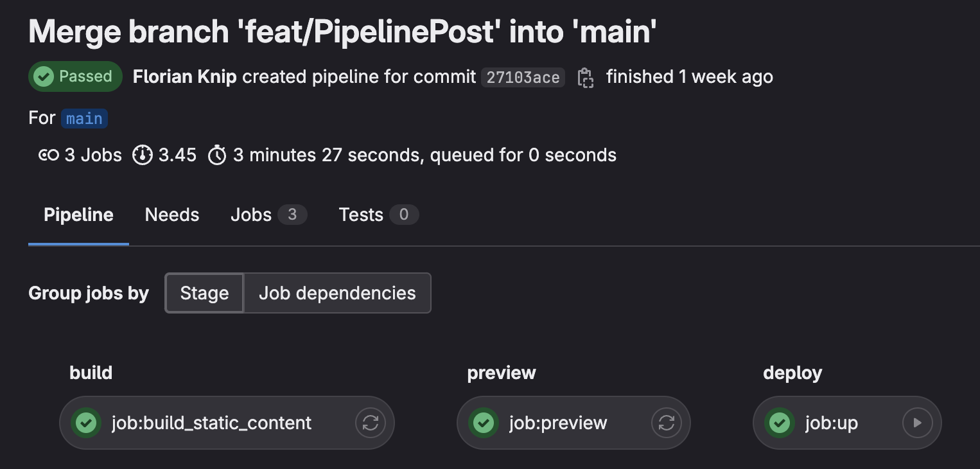Viewport: 980px width, 469px height.
Task: Switch to the Needs tab
Action: (172, 215)
